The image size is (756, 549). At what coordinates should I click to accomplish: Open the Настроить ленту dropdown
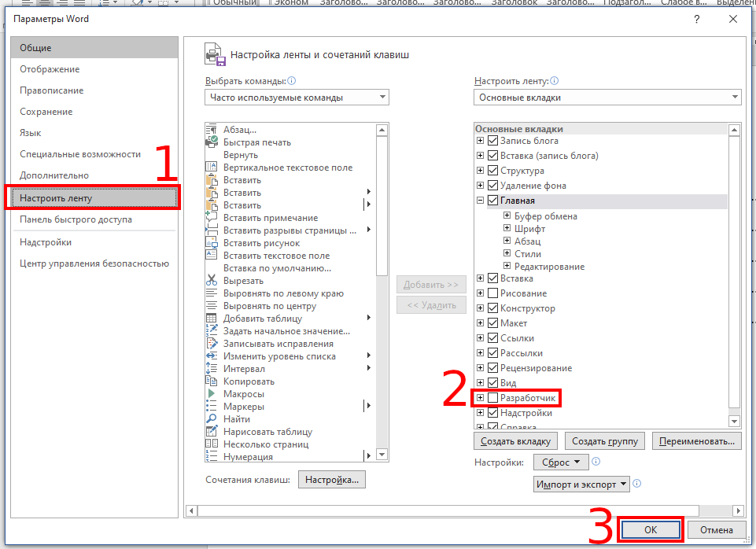point(607,98)
